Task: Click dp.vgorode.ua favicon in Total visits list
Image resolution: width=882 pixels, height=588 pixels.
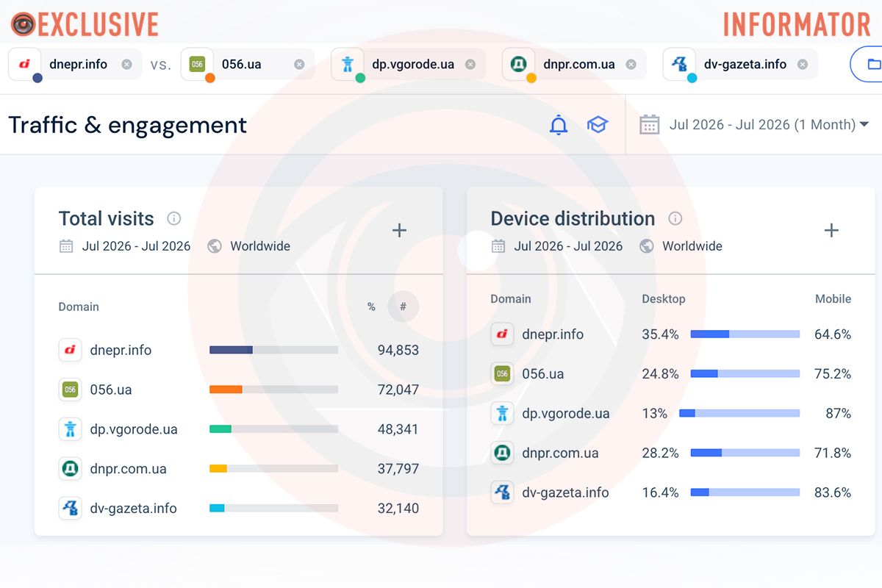Action: 71,429
